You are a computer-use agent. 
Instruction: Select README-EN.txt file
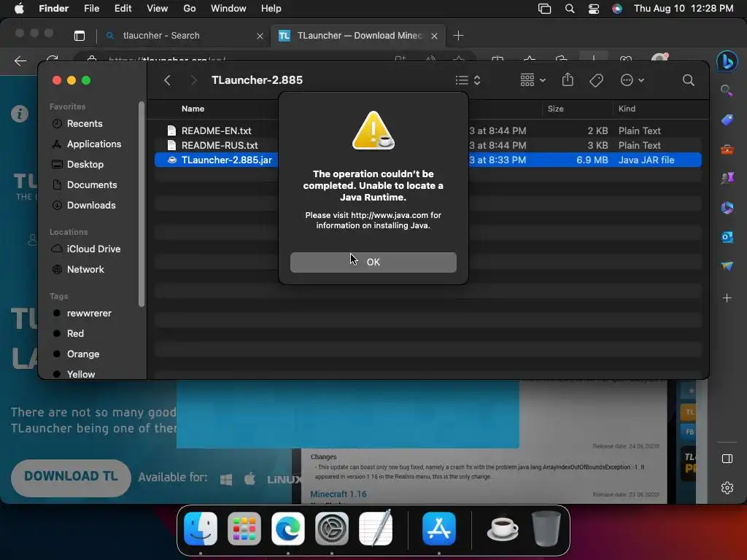click(216, 131)
